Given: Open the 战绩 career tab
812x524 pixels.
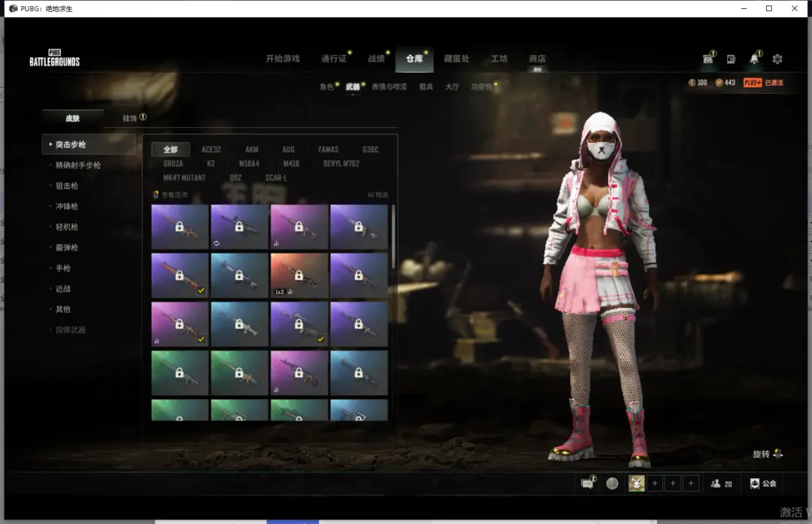Looking at the screenshot, I should (377, 59).
